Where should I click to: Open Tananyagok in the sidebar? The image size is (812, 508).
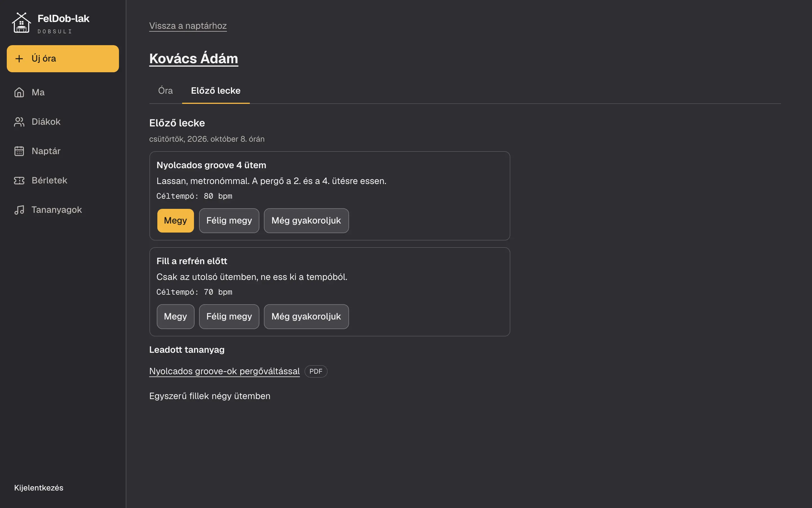[63, 210]
